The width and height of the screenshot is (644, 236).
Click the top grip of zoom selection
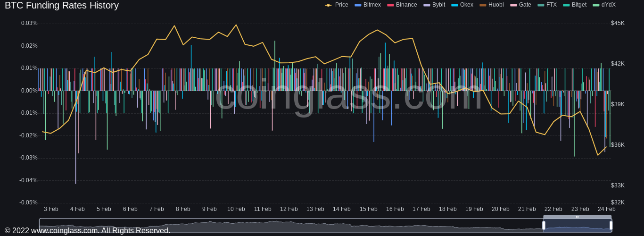click(577, 217)
